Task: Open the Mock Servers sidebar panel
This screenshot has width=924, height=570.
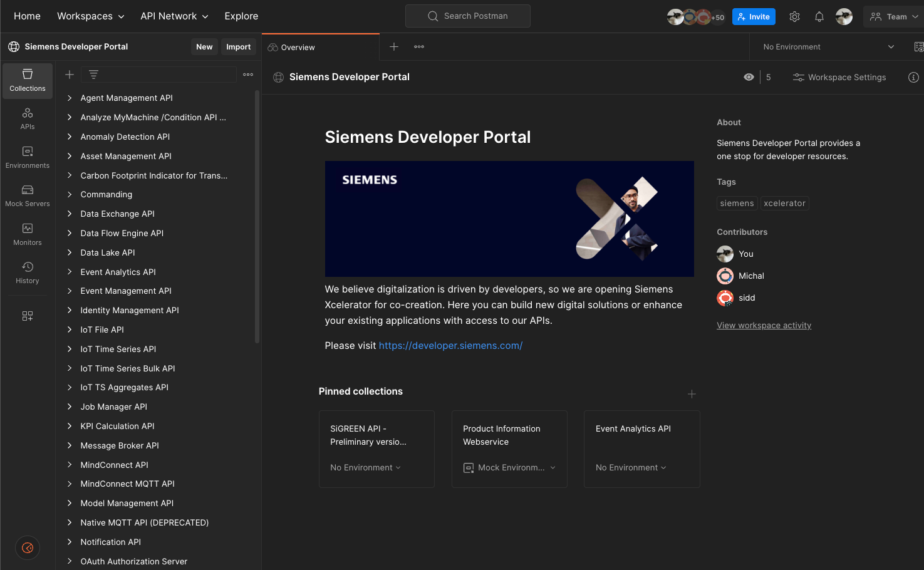Action: tap(28, 196)
